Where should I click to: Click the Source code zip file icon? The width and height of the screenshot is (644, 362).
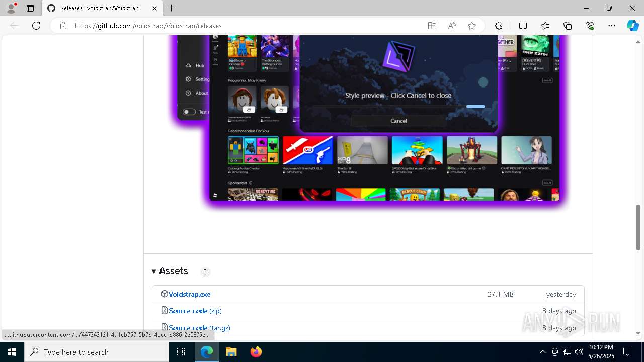[x=164, y=310]
